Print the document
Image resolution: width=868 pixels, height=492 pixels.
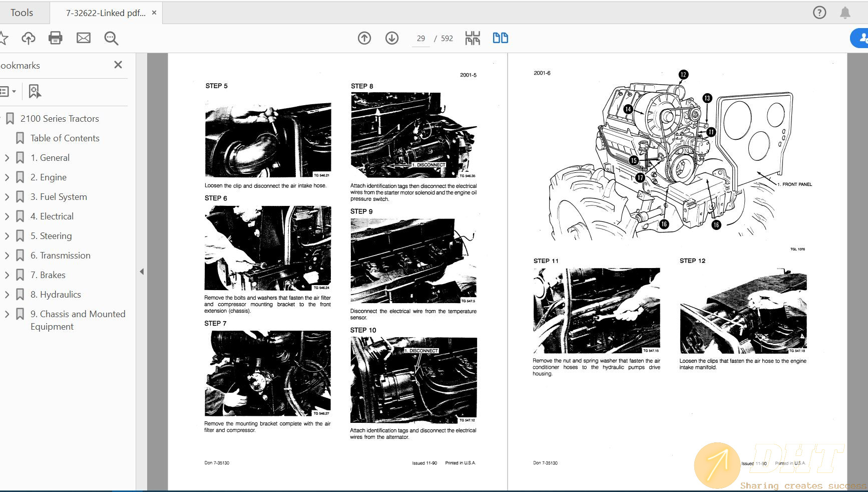[56, 38]
